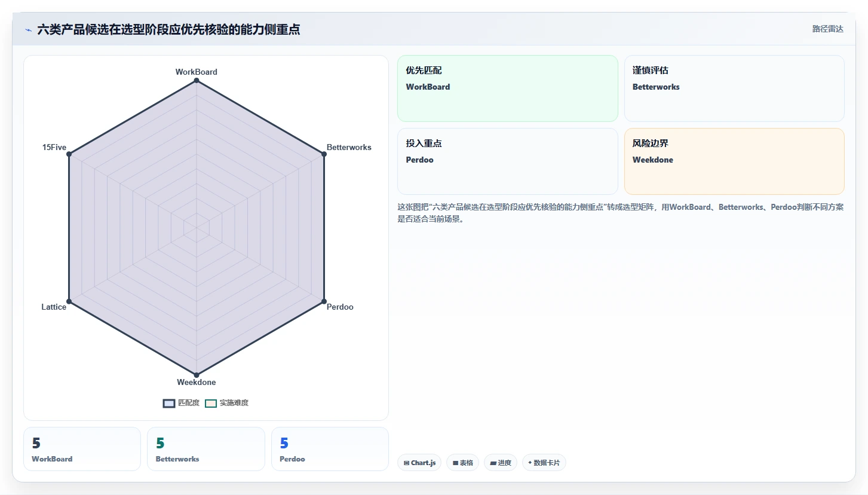The image size is (868, 495).
Task: Select the WorkBoard score 5 stat card
Action: (x=82, y=449)
